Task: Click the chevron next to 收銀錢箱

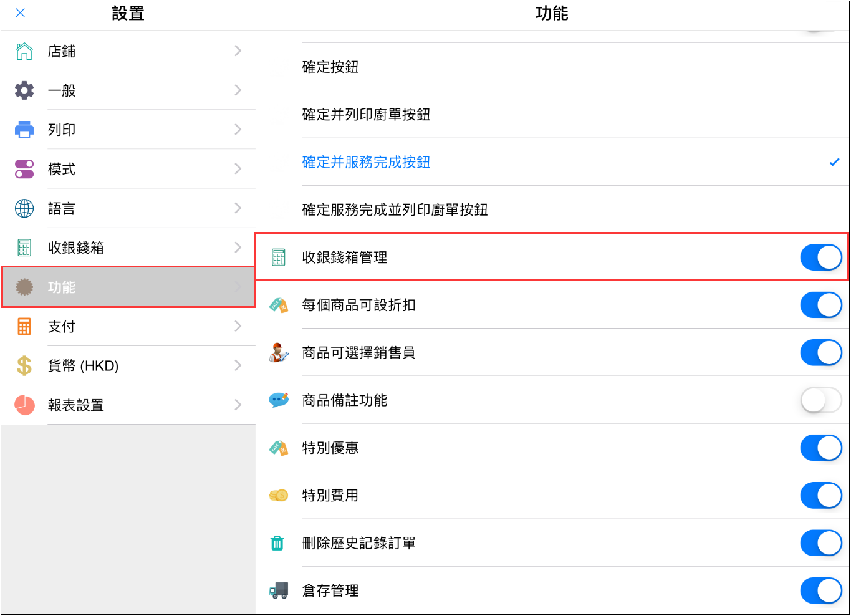Action: tap(238, 248)
